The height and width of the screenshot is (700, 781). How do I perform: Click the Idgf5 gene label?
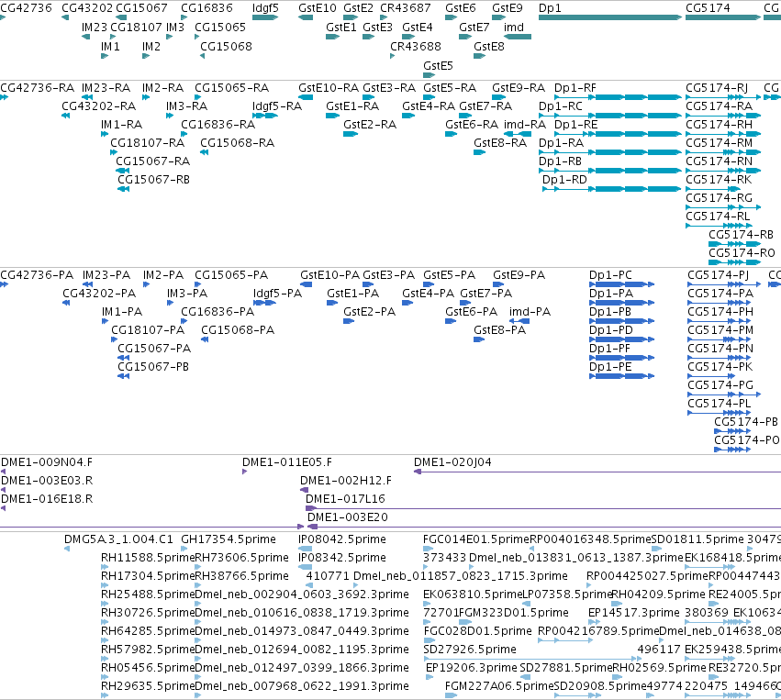click(265, 8)
